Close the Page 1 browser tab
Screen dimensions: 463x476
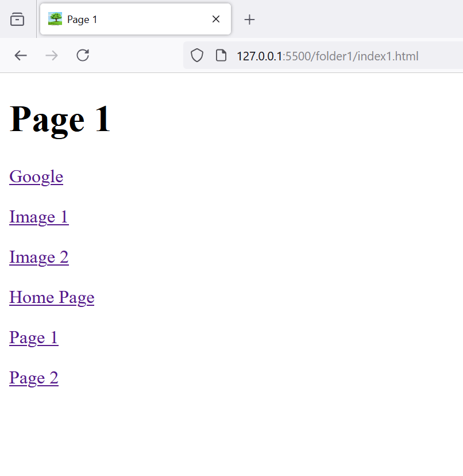216,19
